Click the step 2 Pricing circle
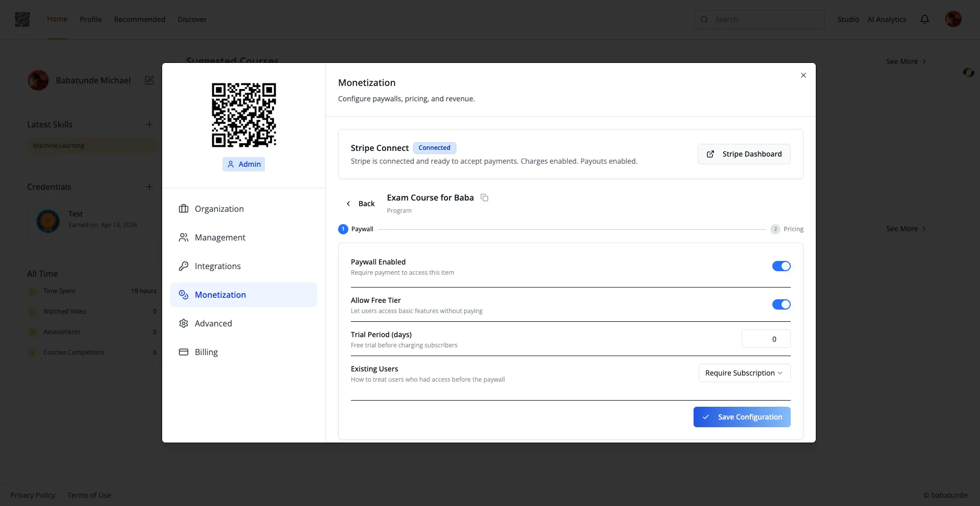Image resolution: width=980 pixels, height=506 pixels. (775, 229)
